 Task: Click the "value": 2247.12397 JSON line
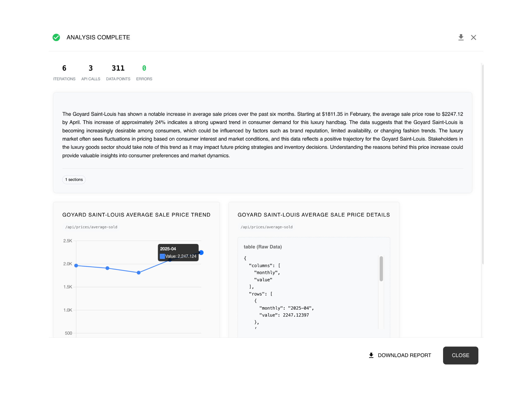tap(284, 315)
